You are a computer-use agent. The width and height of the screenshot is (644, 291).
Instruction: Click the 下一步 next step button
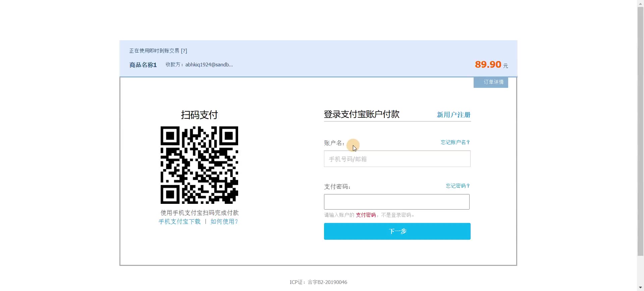coord(397,231)
